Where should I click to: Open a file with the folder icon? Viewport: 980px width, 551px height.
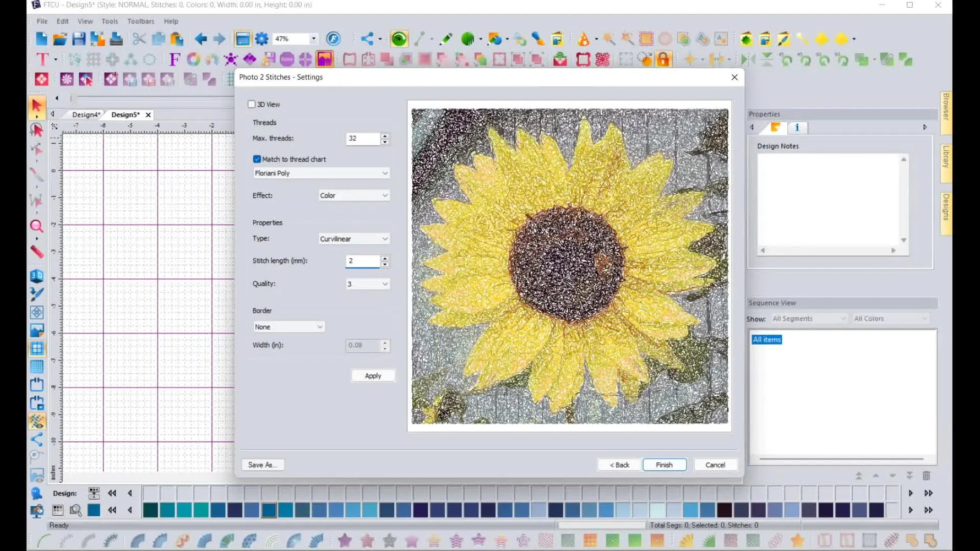pyautogui.click(x=60, y=39)
